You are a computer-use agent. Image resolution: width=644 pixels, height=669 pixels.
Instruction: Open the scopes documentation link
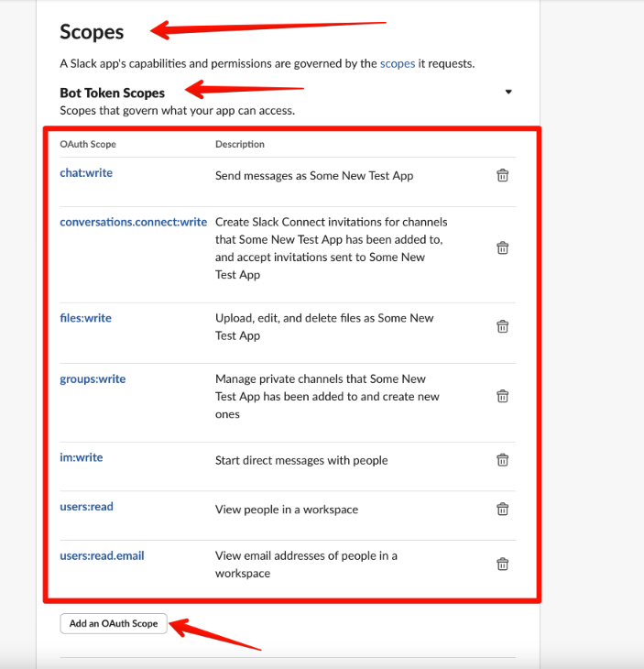coord(398,63)
